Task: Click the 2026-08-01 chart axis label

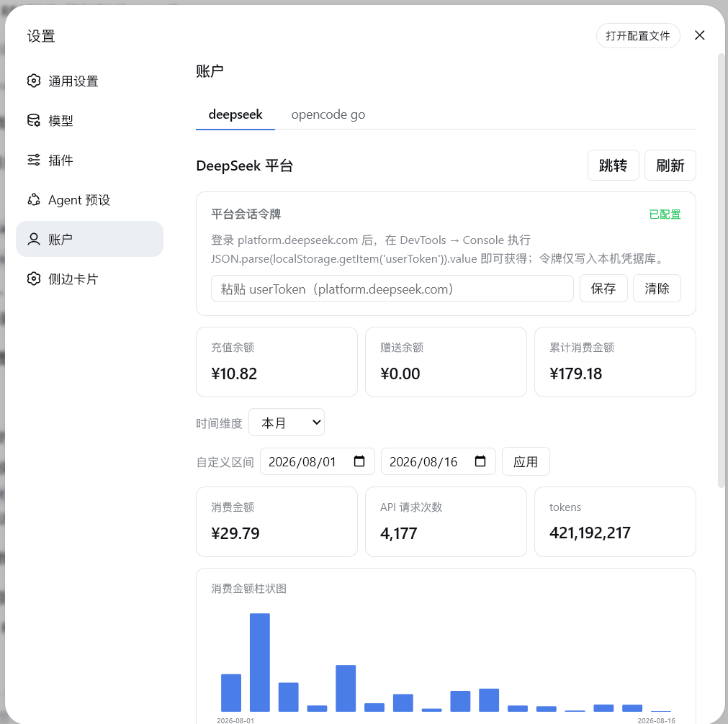Action: (x=235, y=720)
